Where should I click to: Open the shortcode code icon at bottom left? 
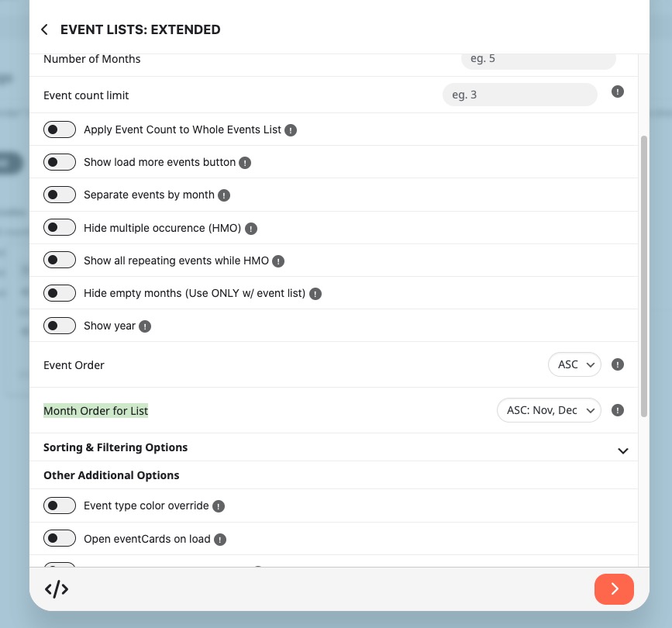[x=57, y=589]
